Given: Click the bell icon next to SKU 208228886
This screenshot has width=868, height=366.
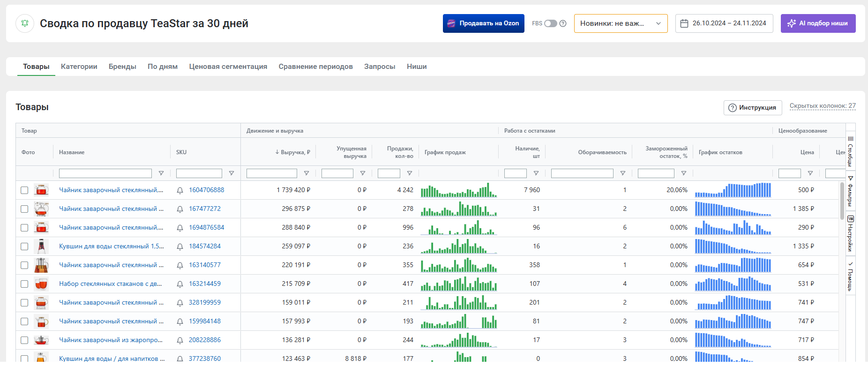Looking at the screenshot, I should click(x=180, y=340).
